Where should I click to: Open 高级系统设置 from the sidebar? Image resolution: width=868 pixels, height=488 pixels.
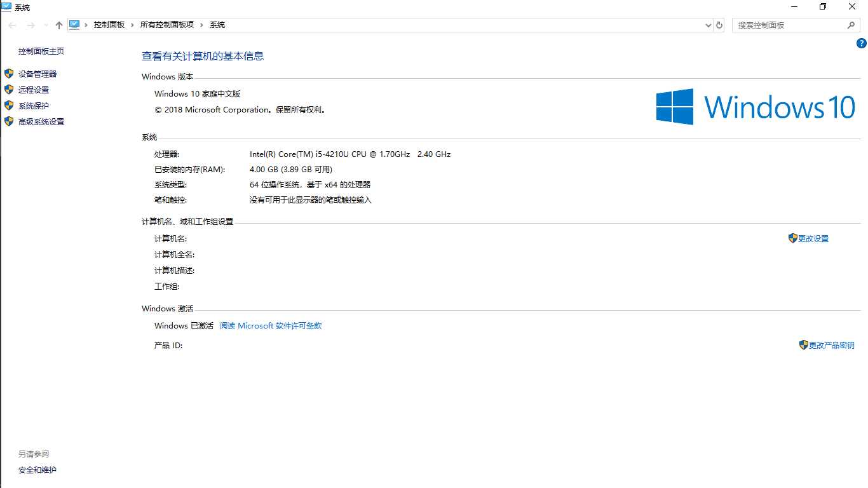tap(41, 122)
